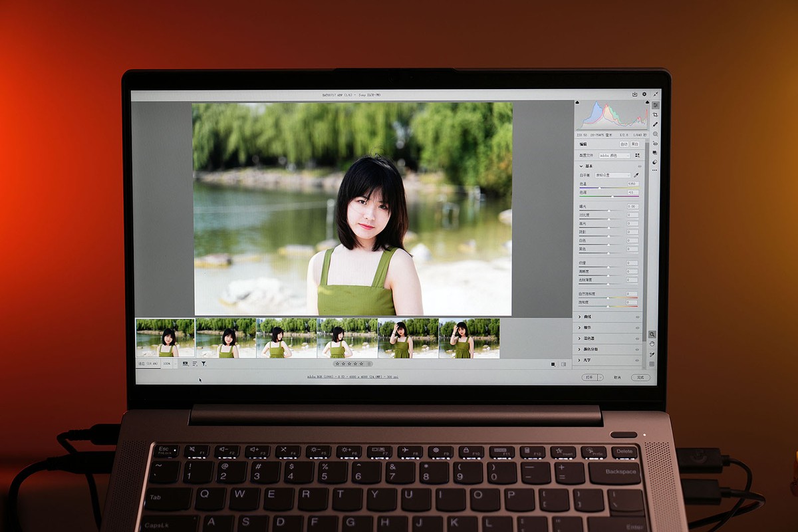Open the profile browser grid icon
798x532 pixels.
(x=637, y=156)
